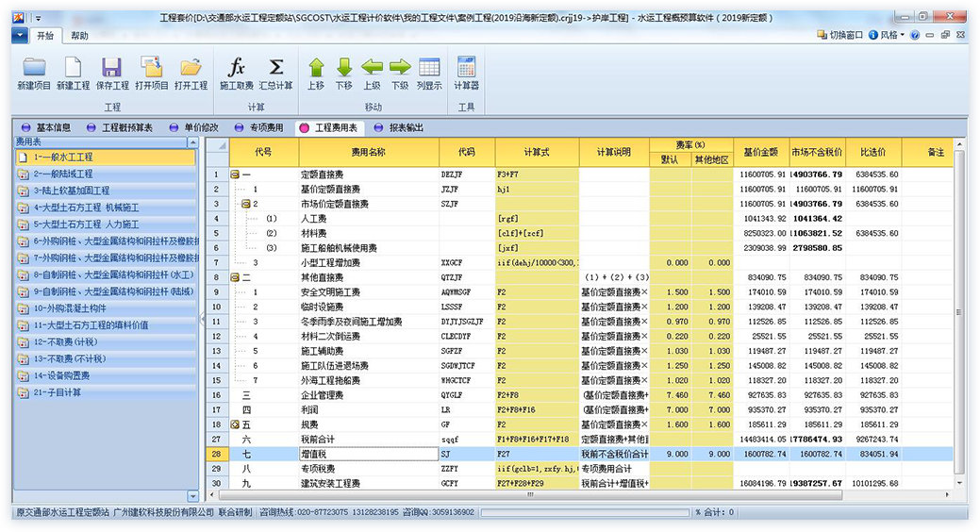Select 5-大型土石方工程 人力施工 item
This screenshot has height=532, width=980.
pyautogui.click(x=105, y=224)
